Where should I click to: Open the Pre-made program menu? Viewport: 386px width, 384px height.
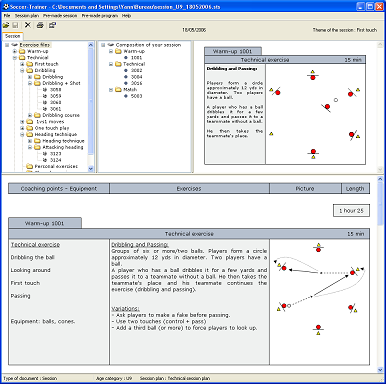point(100,16)
